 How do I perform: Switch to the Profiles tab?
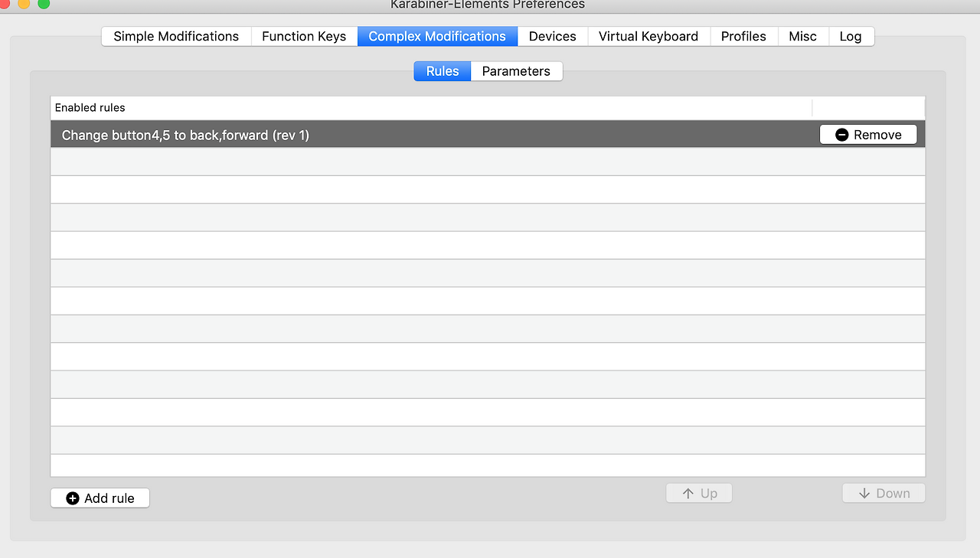pyautogui.click(x=743, y=36)
